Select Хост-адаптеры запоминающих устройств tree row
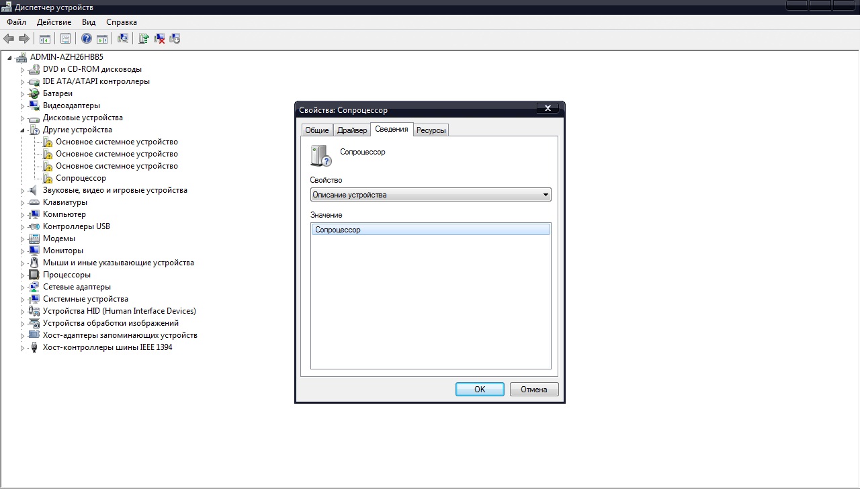 coord(120,335)
